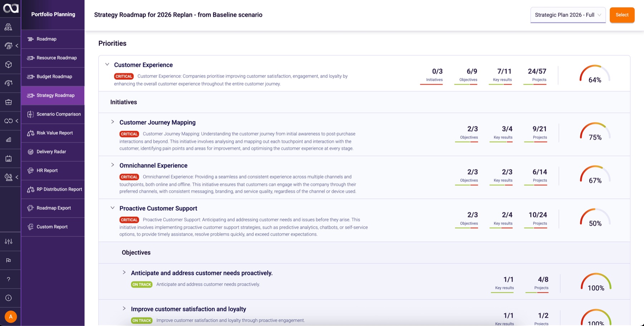The height and width of the screenshot is (326, 644).
Task: Click the HR Report icon
Action: (30, 171)
